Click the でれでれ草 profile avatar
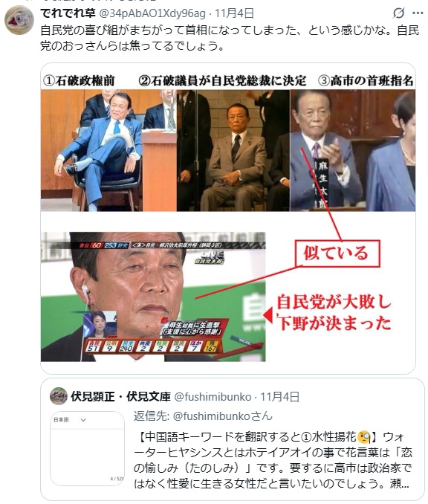Image resolution: width=428 pixels, height=504 pixels. pyautogui.click(x=19, y=20)
